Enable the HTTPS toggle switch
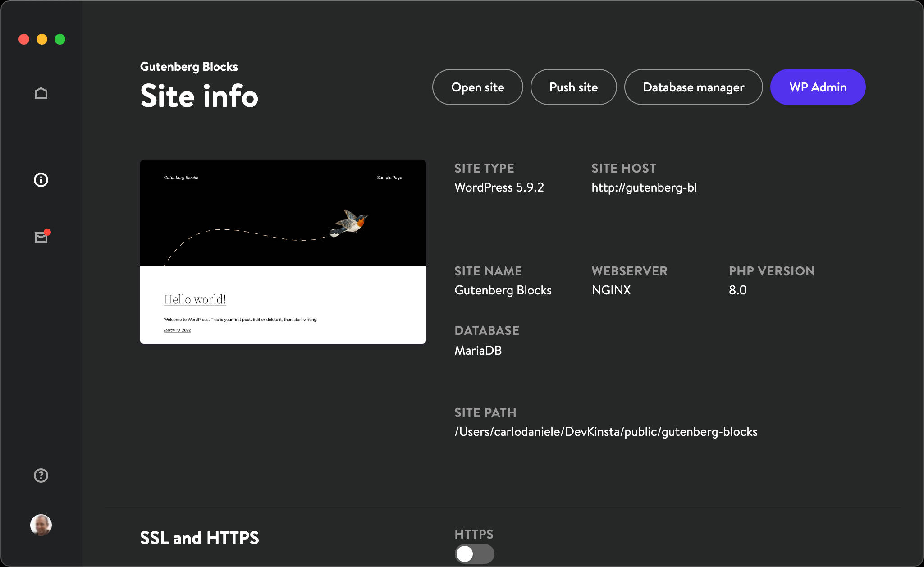This screenshot has width=924, height=567. point(474,554)
